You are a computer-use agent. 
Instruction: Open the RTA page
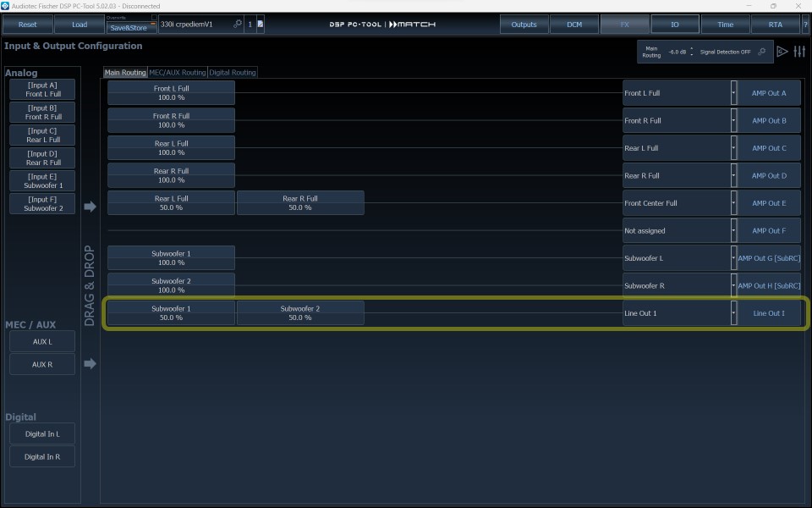(776, 25)
